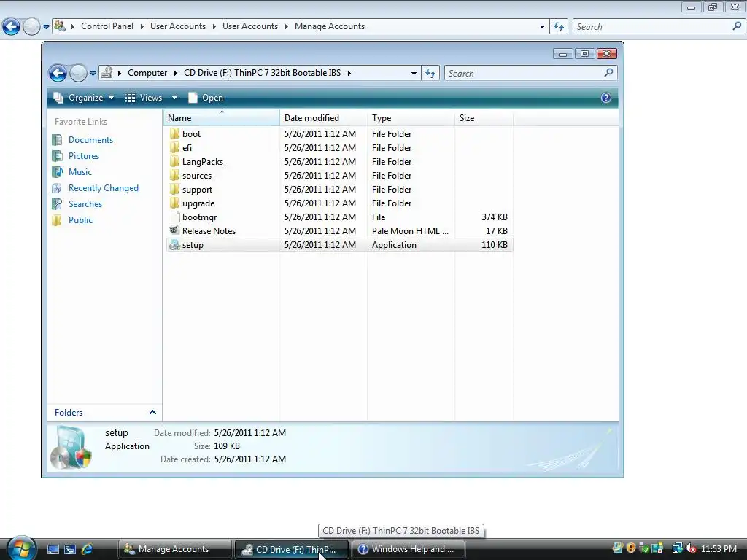Click Computer in the breadcrumb path
Screen dimensions: 747x560
pos(147,73)
